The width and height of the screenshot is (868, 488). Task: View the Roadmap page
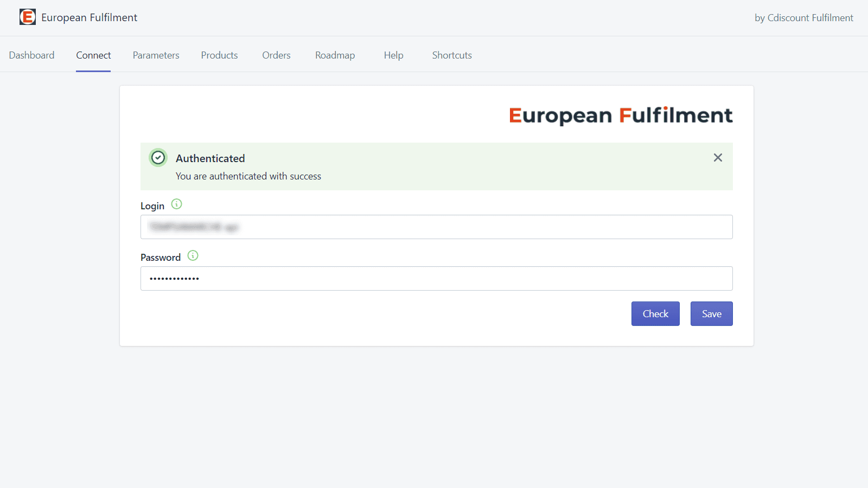(335, 55)
